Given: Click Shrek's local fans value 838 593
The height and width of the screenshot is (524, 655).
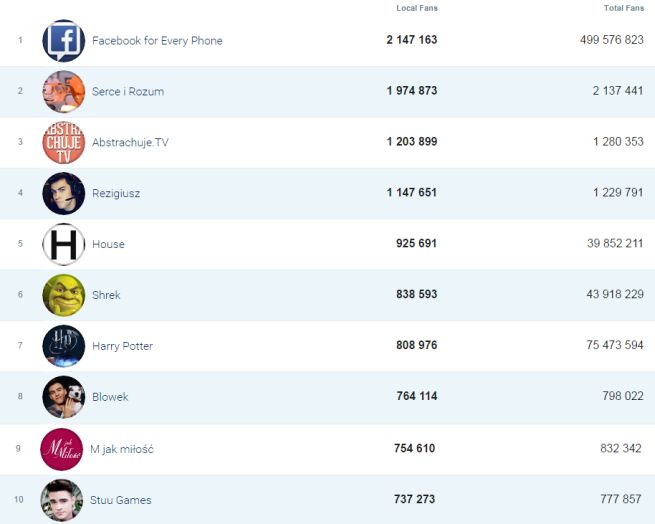Looking at the screenshot, I should click(x=412, y=295).
